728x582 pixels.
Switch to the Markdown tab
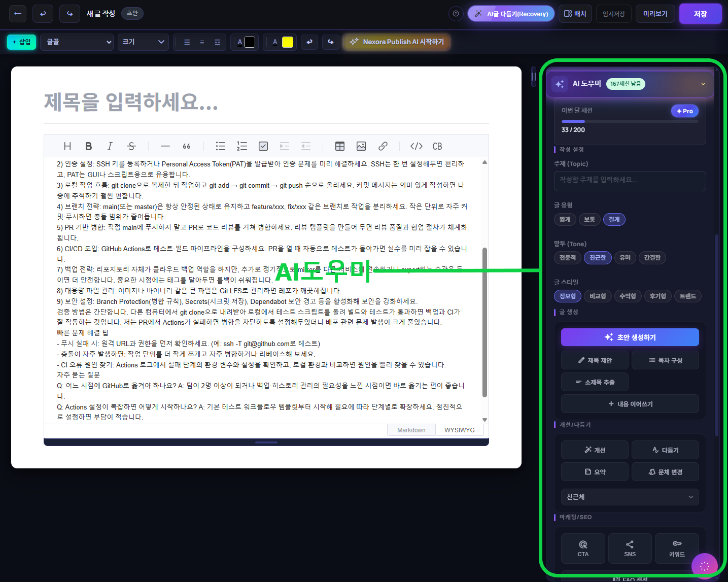[411, 430]
